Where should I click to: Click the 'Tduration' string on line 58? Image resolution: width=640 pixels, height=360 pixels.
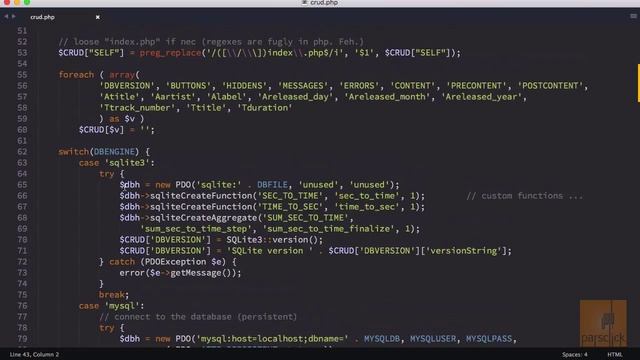[x=265, y=108]
